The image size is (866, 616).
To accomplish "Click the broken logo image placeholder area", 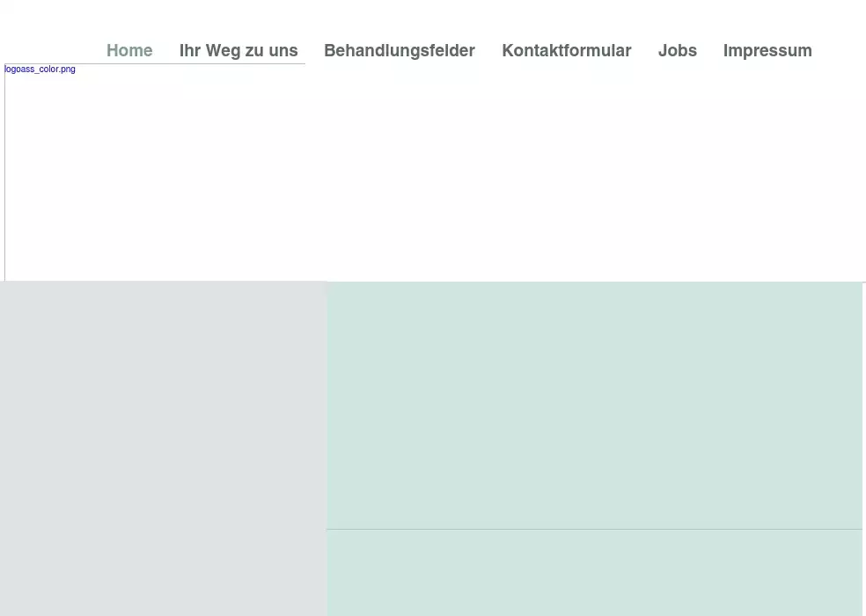I will point(154,176).
